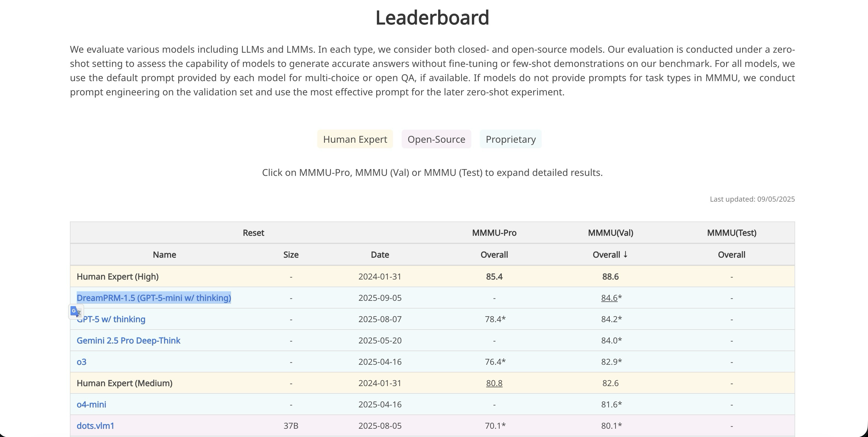Expand MMMU(Val) detailed results
This screenshot has height=437, width=868.
point(610,233)
